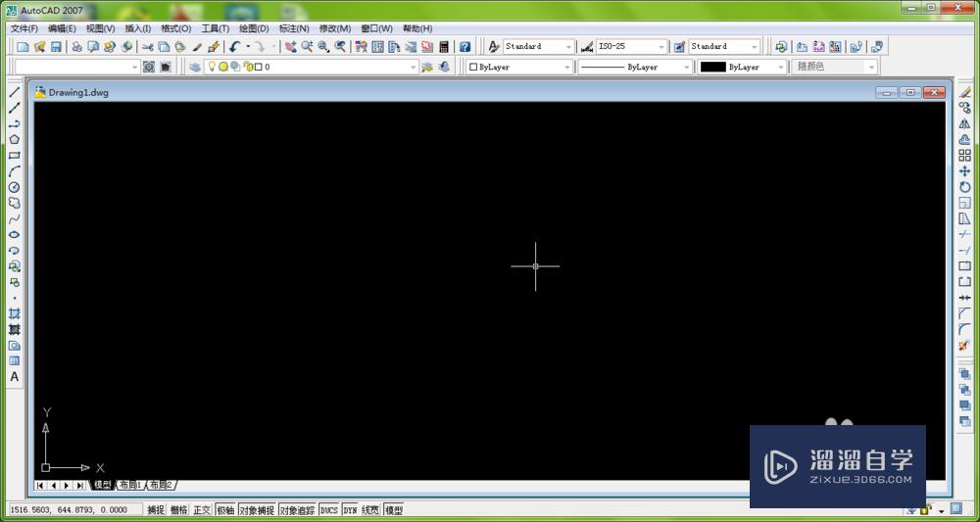Select the Mirror tool

(965, 123)
